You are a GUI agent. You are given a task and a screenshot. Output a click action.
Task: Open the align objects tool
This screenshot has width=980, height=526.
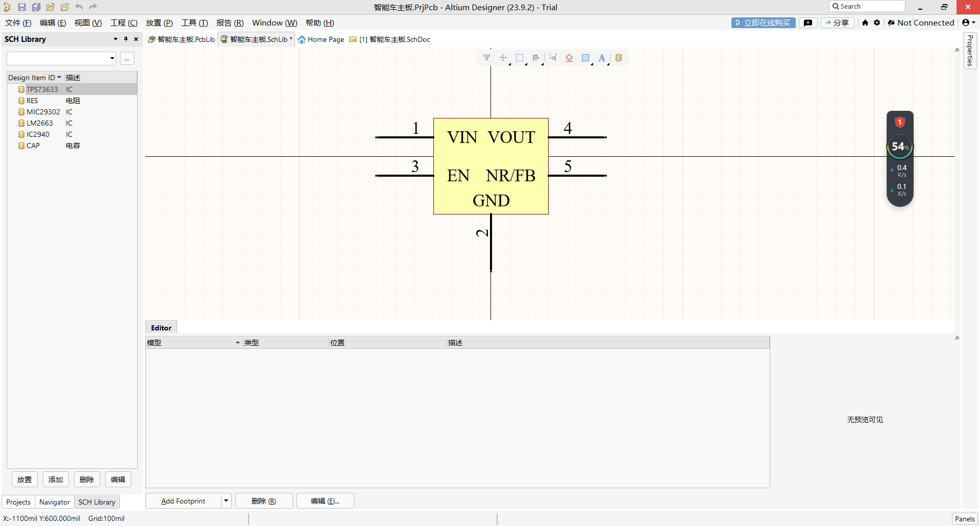point(535,58)
